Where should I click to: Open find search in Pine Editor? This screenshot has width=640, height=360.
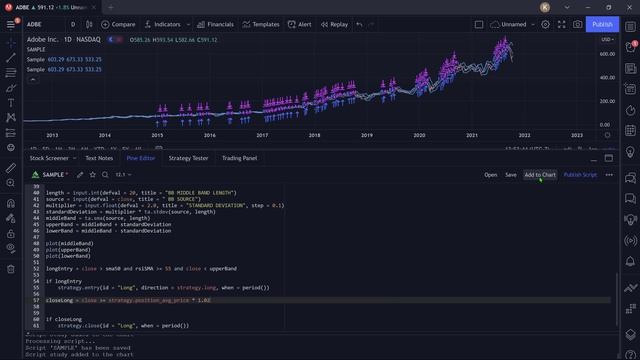[105, 175]
